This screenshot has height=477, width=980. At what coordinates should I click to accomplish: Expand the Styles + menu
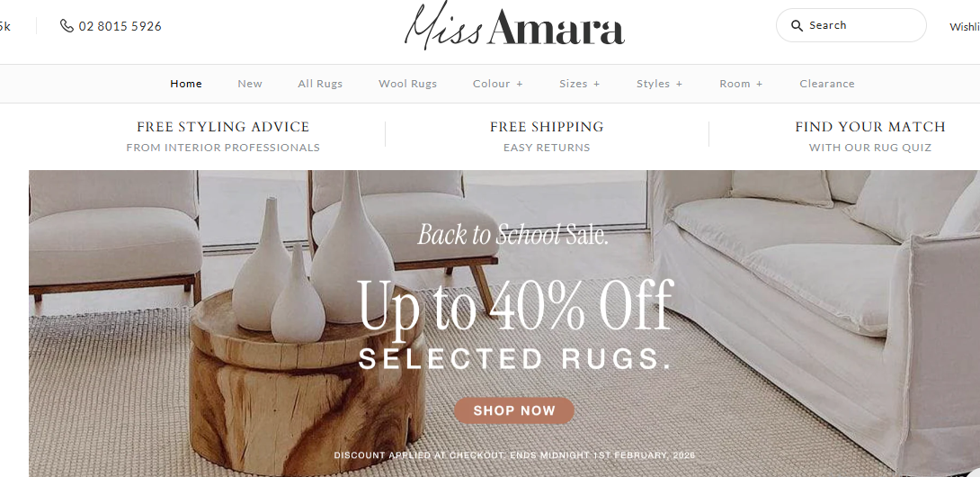pos(659,84)
